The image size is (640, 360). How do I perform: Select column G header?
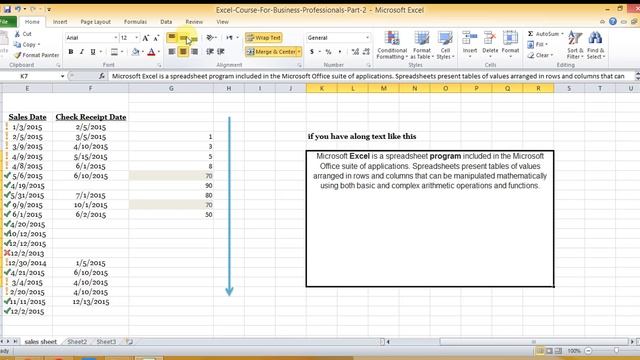coord(171,88)
